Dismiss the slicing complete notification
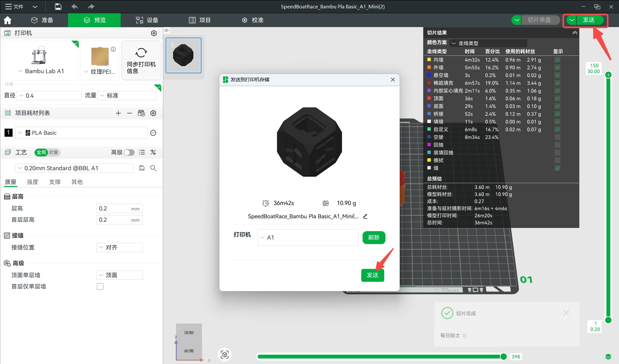The image size is (619, 364). [566, 313]
